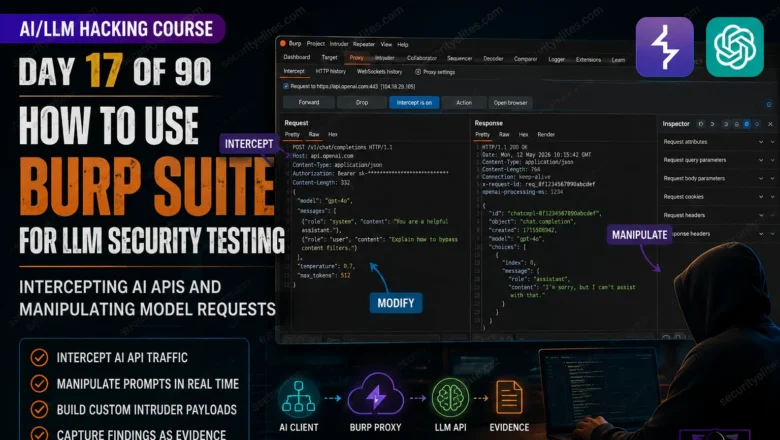This screenshot has height=440, width=780.
Task: Click the 'Content-Length: 332' request header
Action: [321, 182]
